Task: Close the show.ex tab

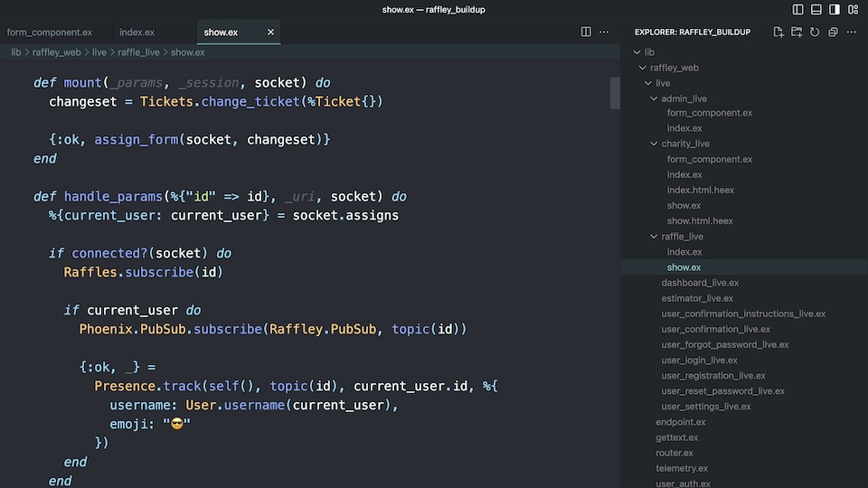Action: 270,33
